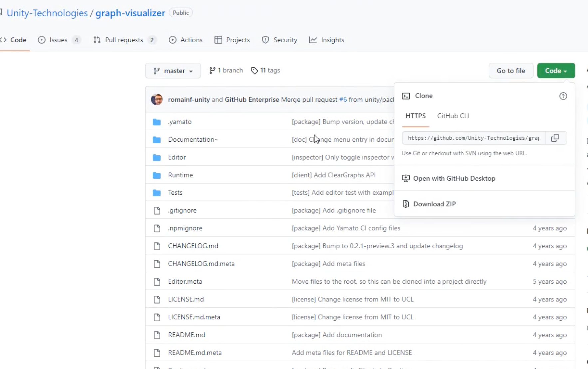Collapse the green Code dropdown button
Screen dimensions: 588x369
pyautogui.click(x=556, y=71)
